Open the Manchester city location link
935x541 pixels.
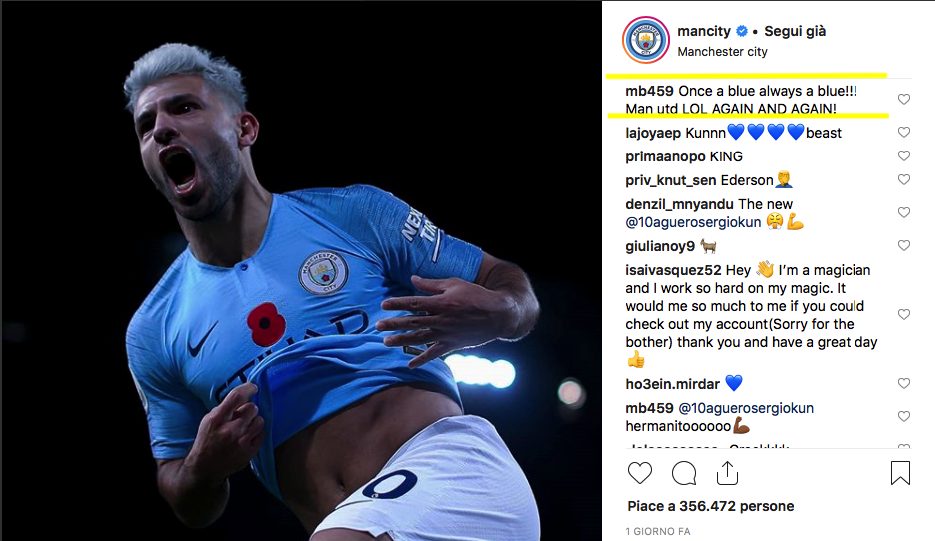(x=722, y=52)
